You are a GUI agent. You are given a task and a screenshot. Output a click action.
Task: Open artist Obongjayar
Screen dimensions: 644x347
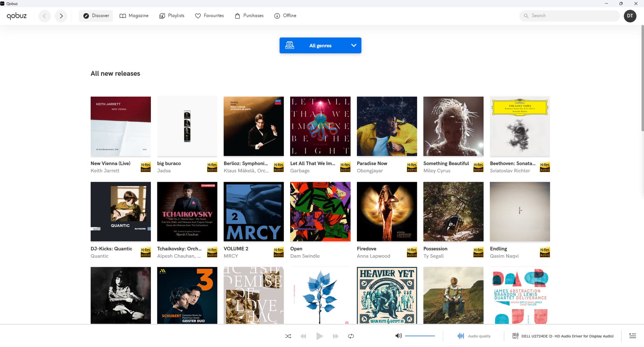(x=370, y=171)
